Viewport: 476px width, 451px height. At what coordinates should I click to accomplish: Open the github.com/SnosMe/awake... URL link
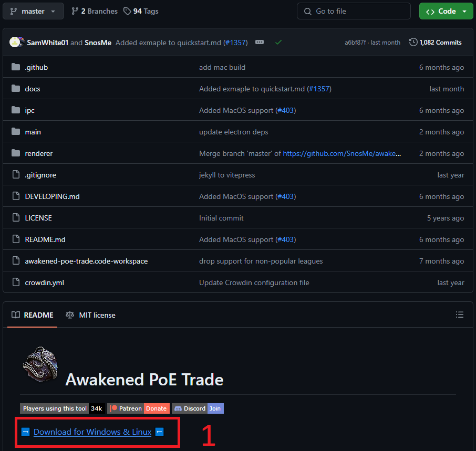click(342, 153)
